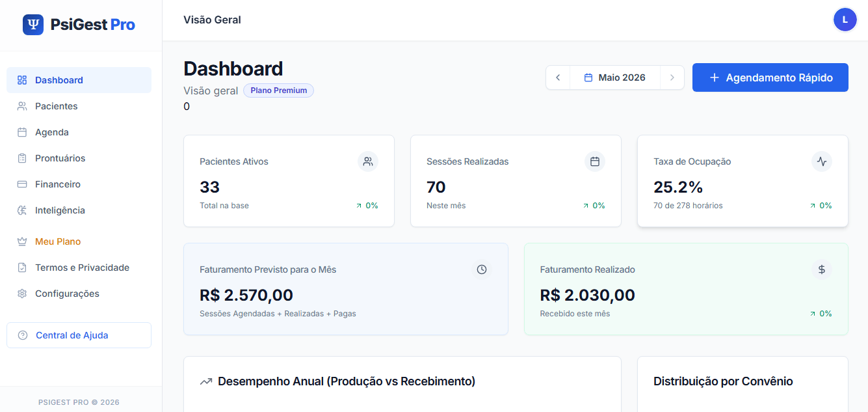
Task: Click the trend arrow icon on Pacientes Ativos
Action: 358,206
